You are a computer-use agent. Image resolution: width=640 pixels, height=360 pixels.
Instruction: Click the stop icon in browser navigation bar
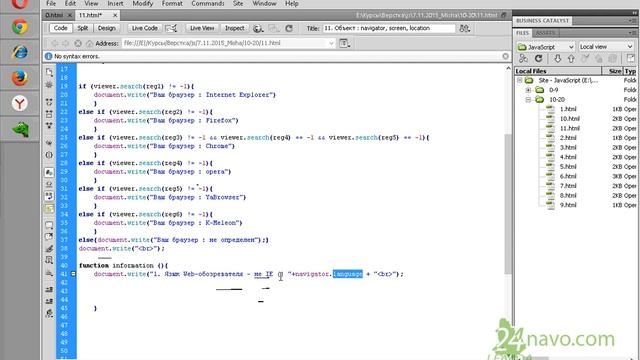pos(78,43)
